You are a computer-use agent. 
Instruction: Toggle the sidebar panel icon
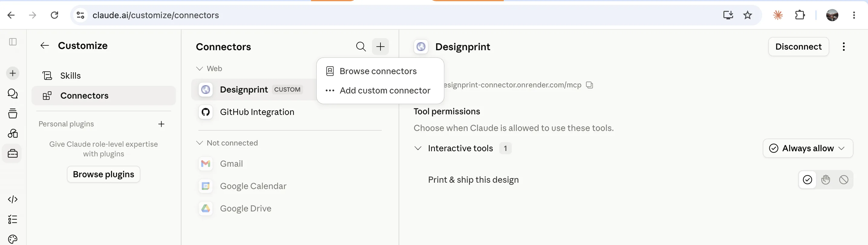[x=13, y=42]
